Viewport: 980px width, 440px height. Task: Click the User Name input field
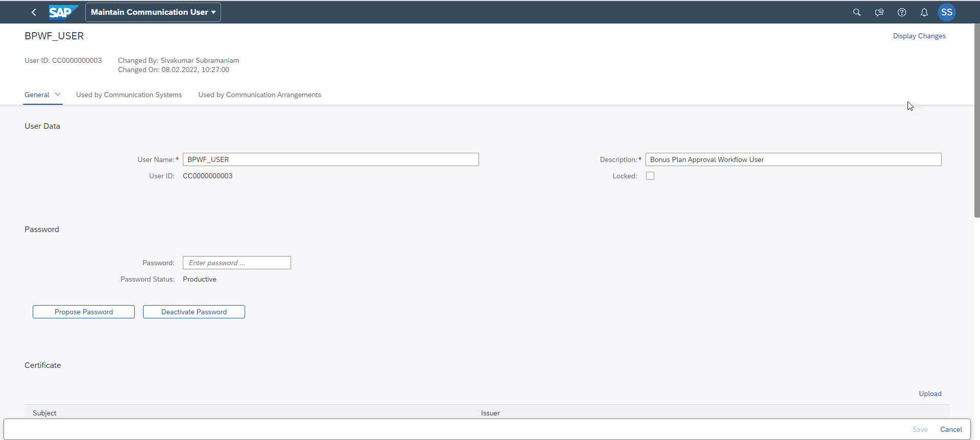330,159
